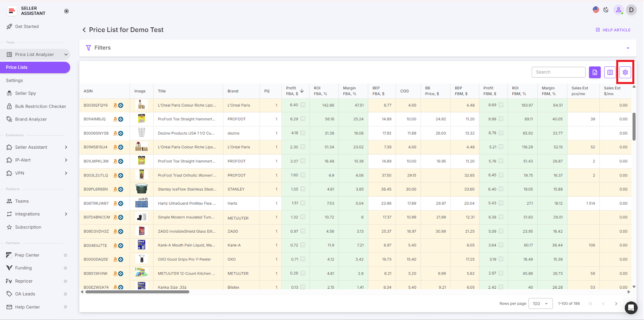Click Amazon icon for B00392FQY6 row
644x320 pixels.
[115, 105]
